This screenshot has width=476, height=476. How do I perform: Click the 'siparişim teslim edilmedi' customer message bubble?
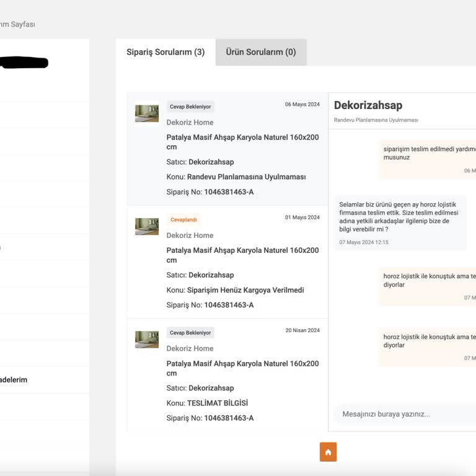click(x=428, y=159)
